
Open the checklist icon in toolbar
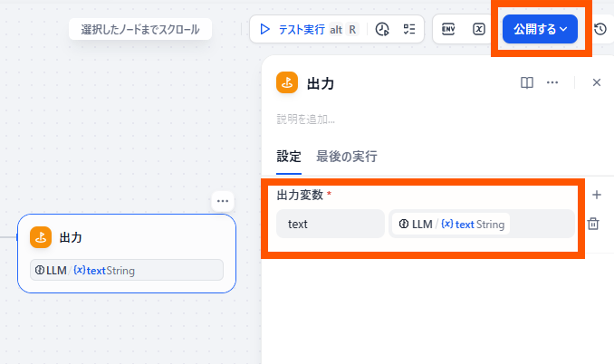click(x=408, y=29)
